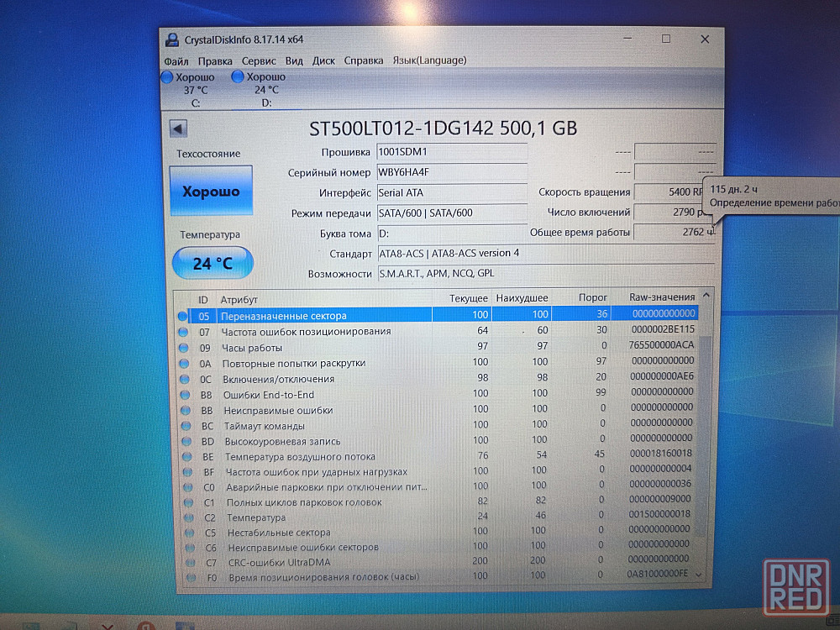The height and width of the screenshot is (630, 840).
Task: Open the Вид menu
Action: [294, 60]
